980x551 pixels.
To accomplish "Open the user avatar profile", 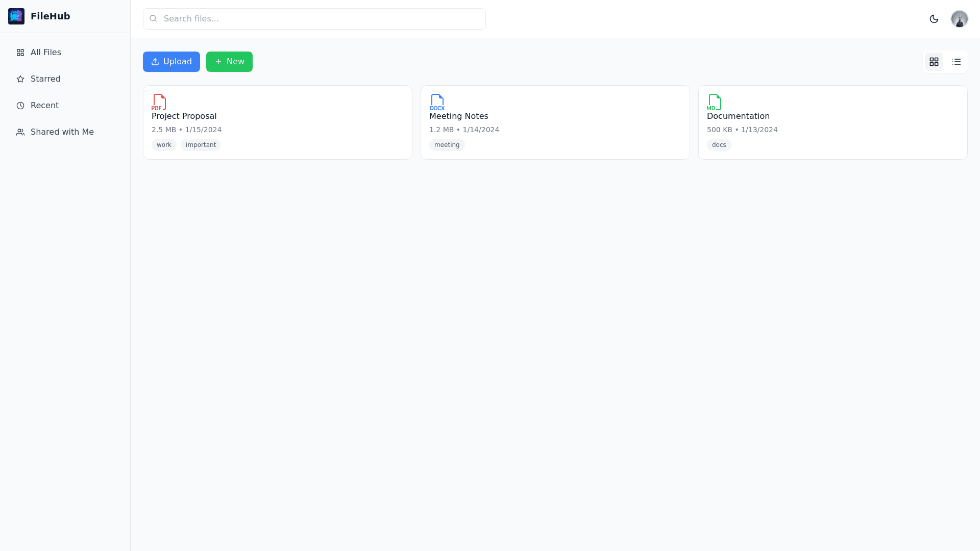I will tap(959, 19).
